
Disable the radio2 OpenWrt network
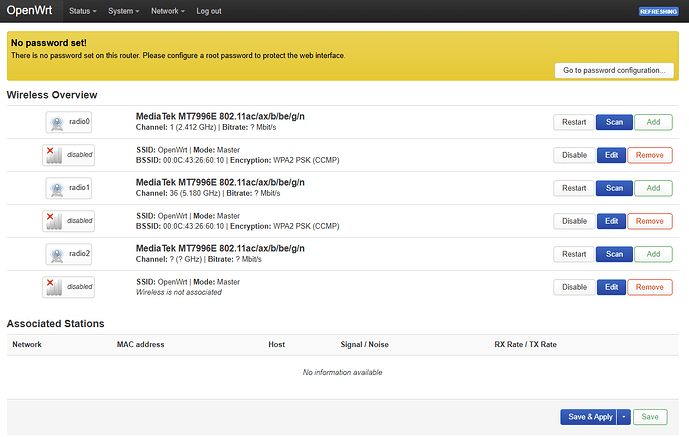(574, 287)
